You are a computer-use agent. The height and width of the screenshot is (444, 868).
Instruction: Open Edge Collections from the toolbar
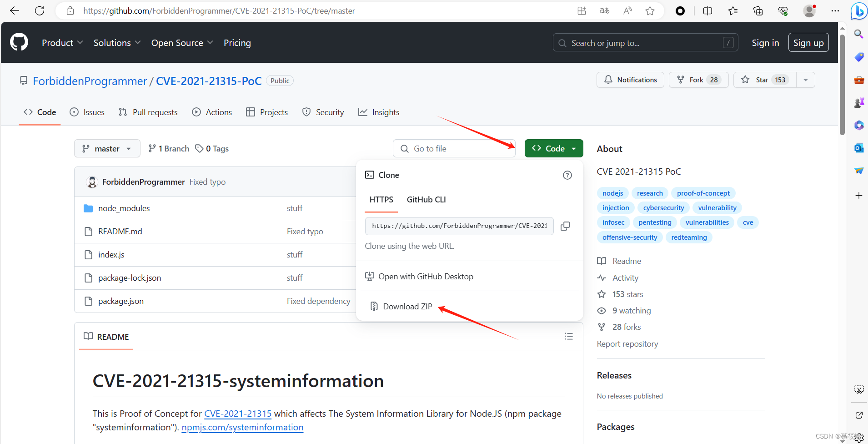758,10
